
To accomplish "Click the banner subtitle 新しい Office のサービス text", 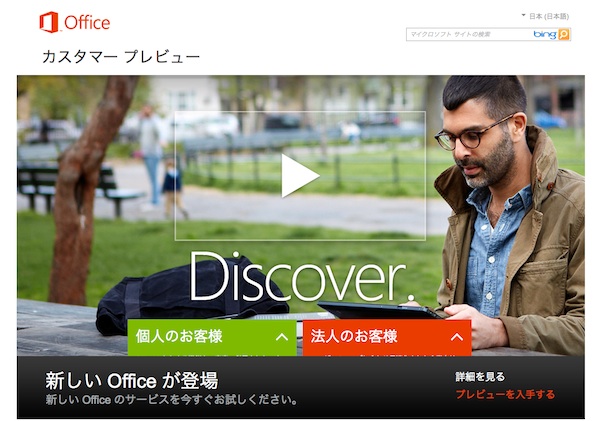I will pos(171,400).
